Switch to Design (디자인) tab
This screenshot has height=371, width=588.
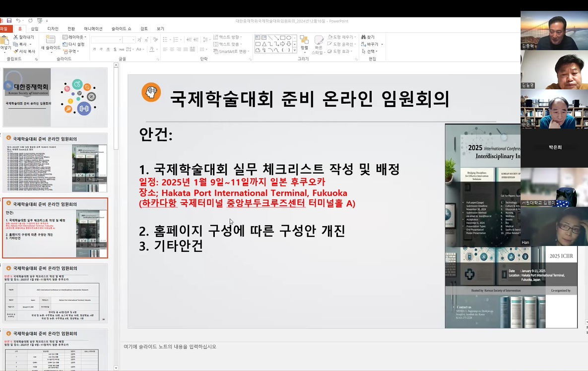53,29
